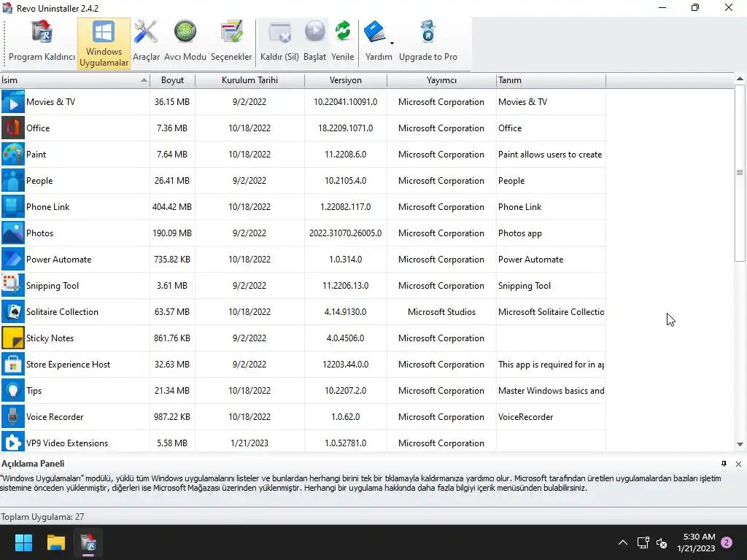
Task: Expand the Yardım dropdown arrow
Action: tap(392, 43)
